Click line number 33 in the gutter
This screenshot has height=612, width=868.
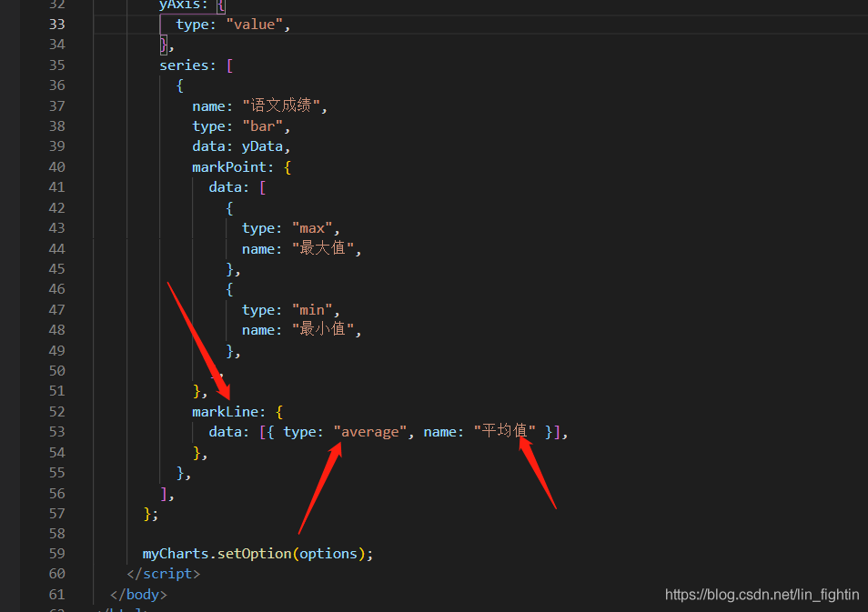coord(57,25)
